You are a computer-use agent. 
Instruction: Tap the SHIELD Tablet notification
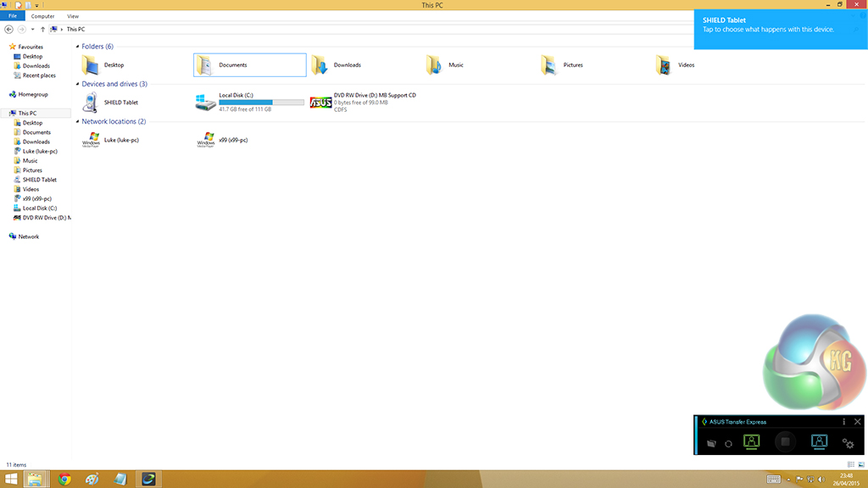pos(781,30)
